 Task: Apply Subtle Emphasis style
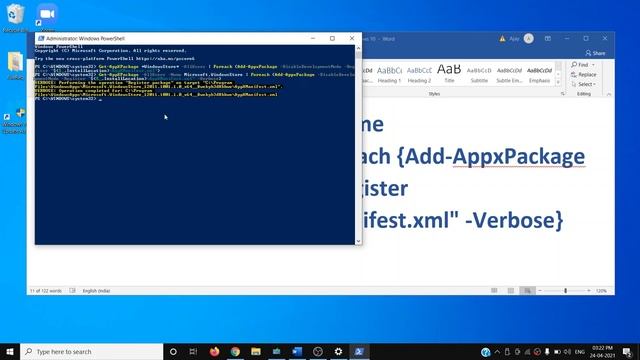pos(509,74)
